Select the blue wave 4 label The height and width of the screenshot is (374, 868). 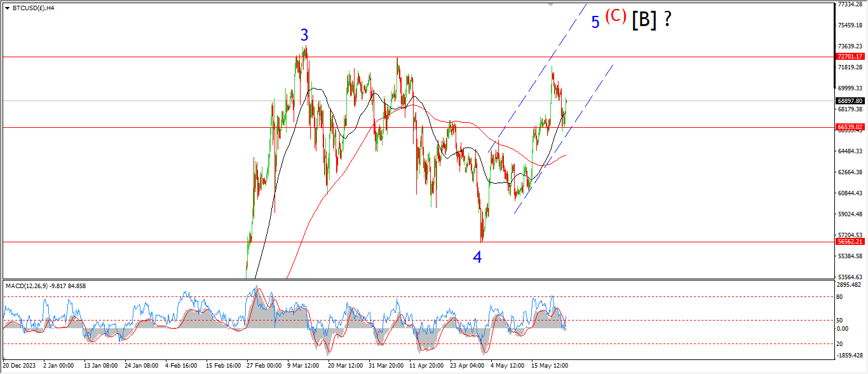click(x=477, y=257)
